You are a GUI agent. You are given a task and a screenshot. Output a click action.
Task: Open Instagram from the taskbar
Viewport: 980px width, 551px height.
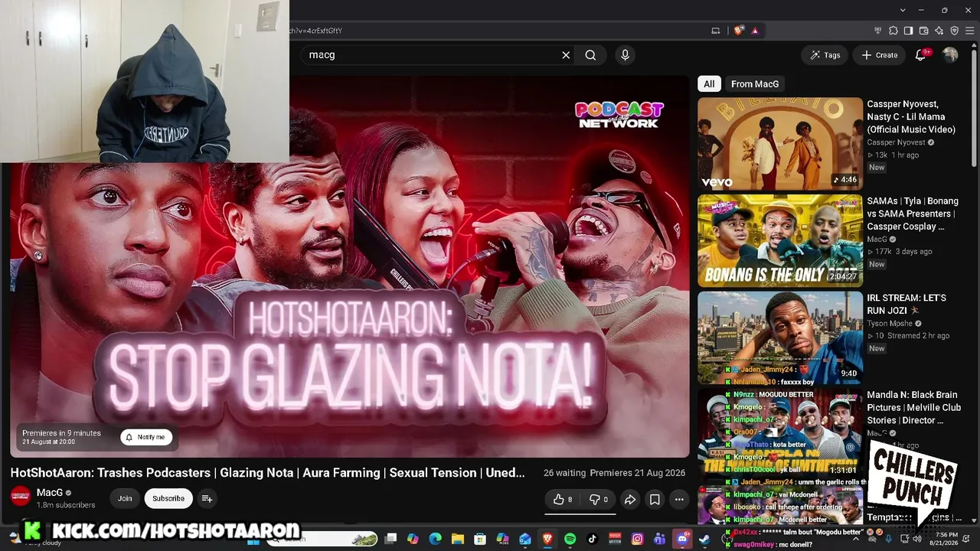[x=637, y=539]
